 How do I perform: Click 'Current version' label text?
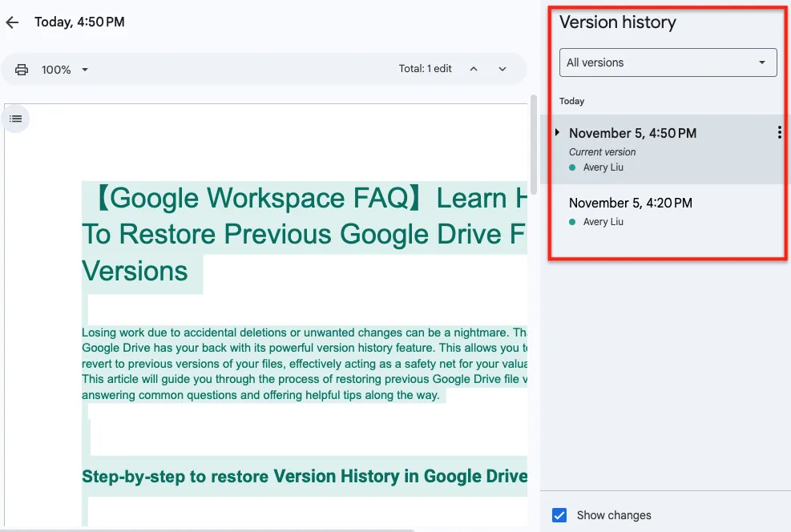(602, 151)
